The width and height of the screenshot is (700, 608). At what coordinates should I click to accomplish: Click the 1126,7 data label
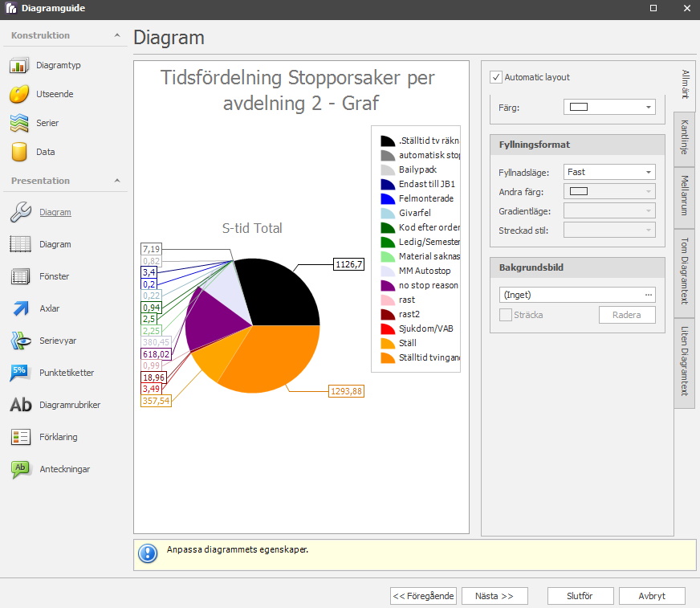click(348, 264)
